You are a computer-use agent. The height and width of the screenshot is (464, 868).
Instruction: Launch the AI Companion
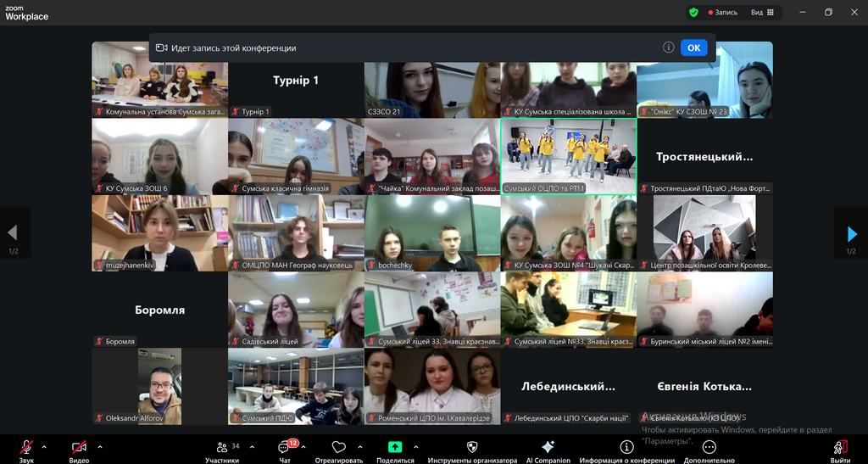(x=548, y=448)
